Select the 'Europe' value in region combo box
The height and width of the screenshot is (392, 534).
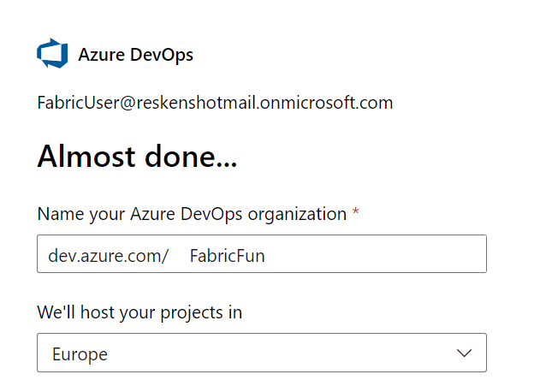point(80,353)
